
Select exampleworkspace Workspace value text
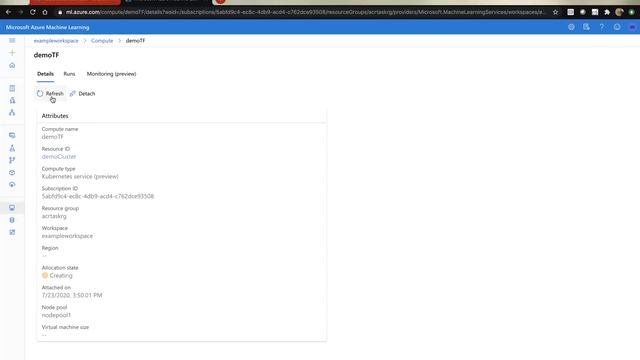(67, 236)
